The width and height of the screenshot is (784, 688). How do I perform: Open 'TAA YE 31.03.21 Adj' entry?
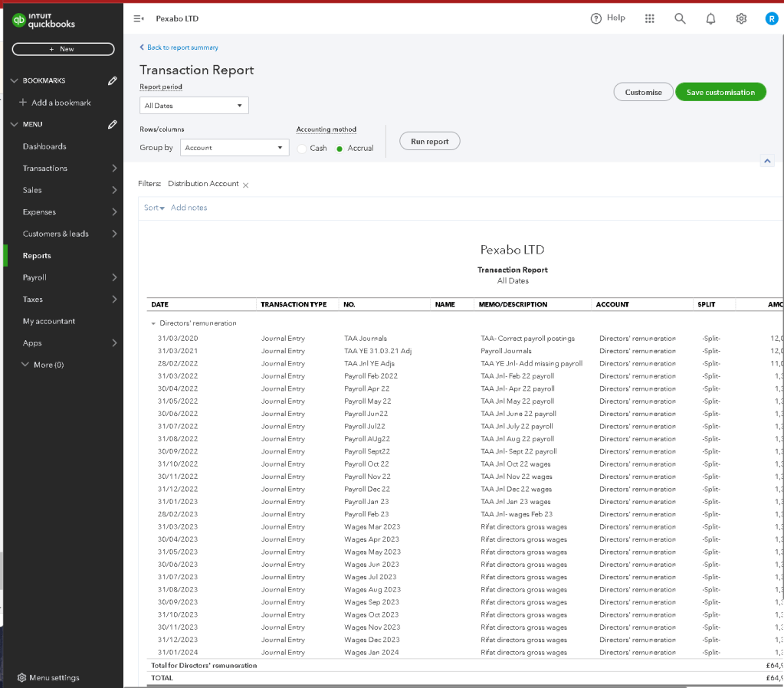click(x=378, y=351)
